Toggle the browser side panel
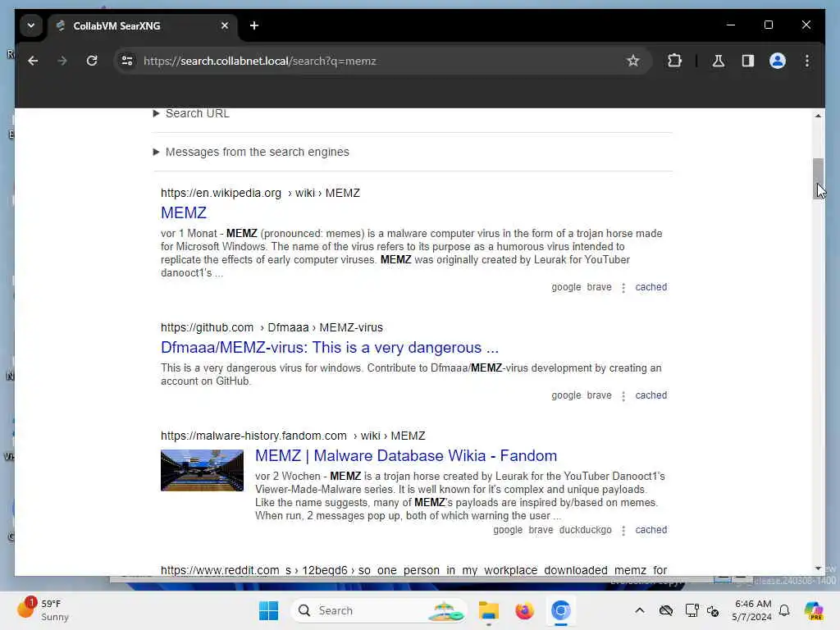Viewport: 840px width, 630px height. (x=748, y=61)
